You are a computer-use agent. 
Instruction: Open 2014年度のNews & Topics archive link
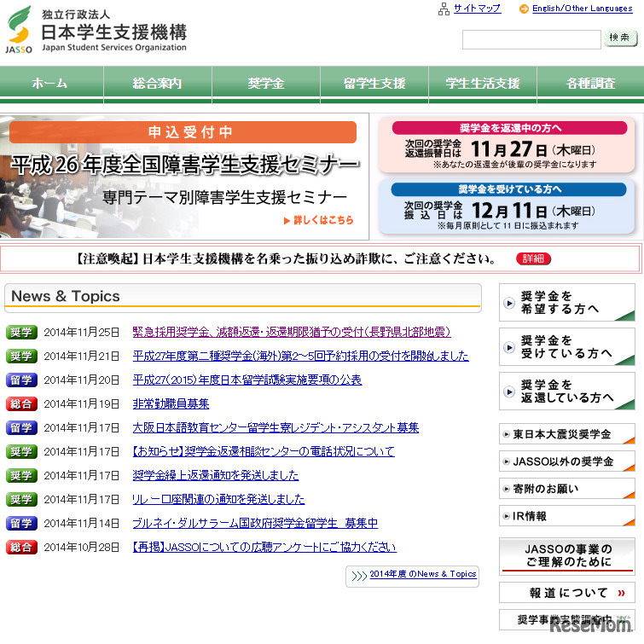coord(423,574)
